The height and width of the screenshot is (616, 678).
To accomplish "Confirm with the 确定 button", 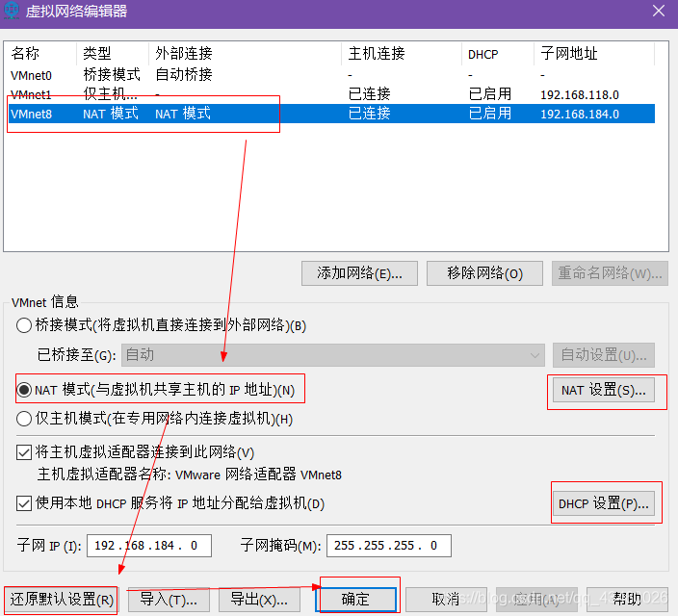I will (x=356, y=600).
